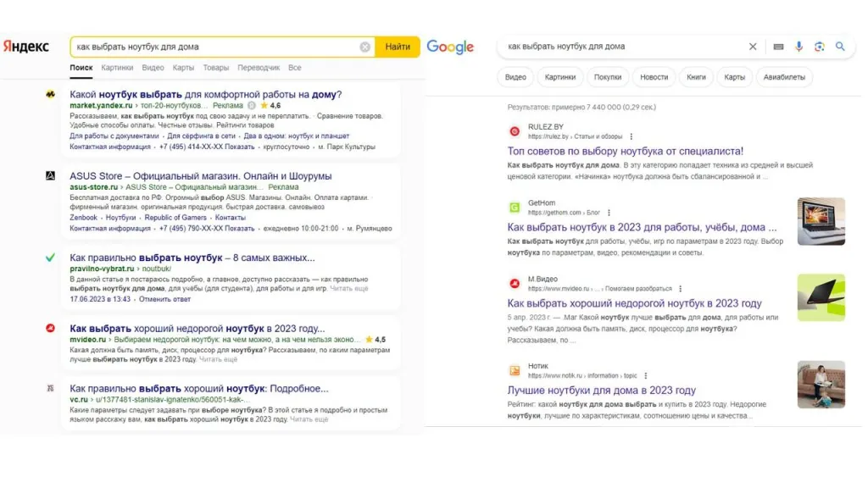Switch to Yandex Картинки tab
This screenshot has height=488, width=868.
click(x=117, y=68)
